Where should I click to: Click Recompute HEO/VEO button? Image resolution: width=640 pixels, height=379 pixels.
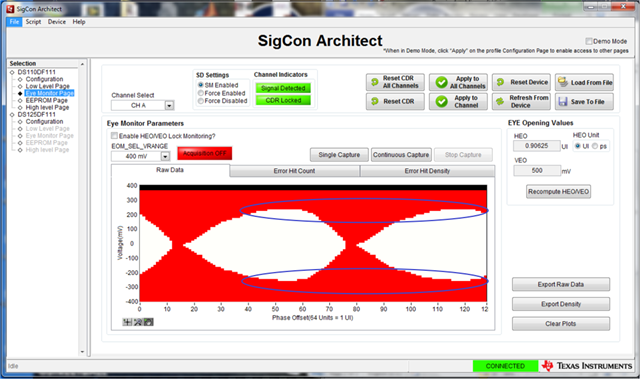(558, 191)
